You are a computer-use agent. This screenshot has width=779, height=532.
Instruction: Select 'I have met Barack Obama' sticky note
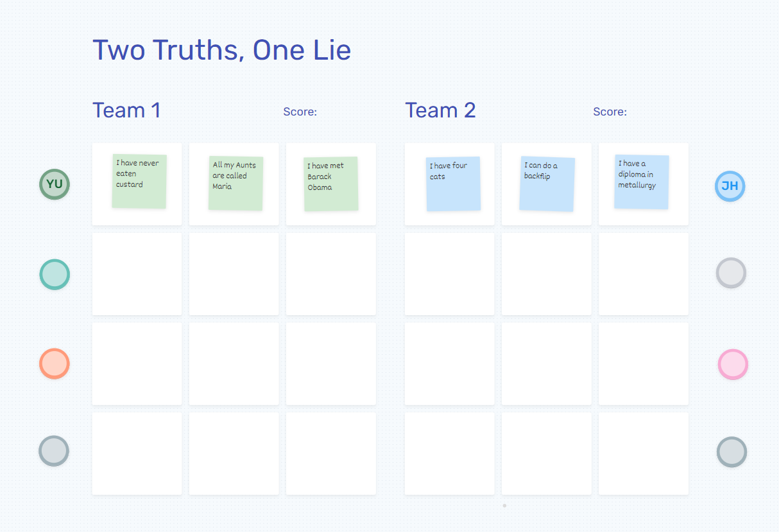[x=331, y=184]
